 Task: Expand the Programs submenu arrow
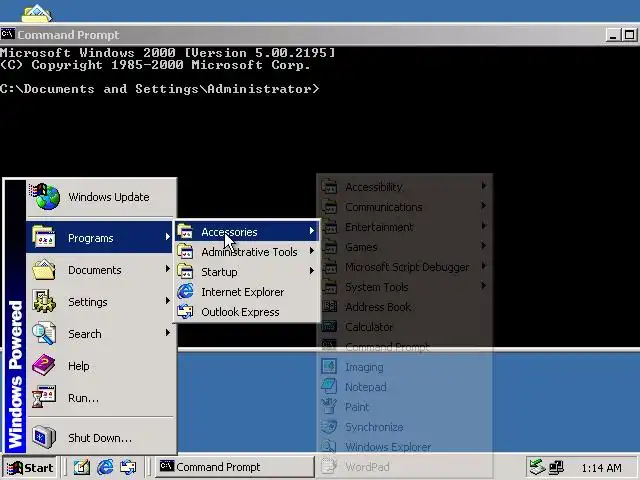tap(167, 237)
